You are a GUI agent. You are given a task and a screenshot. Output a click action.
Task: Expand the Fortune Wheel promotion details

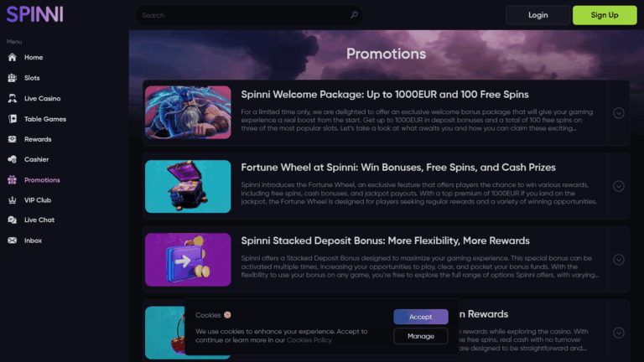pyautogui.click(x=619, y=186)
